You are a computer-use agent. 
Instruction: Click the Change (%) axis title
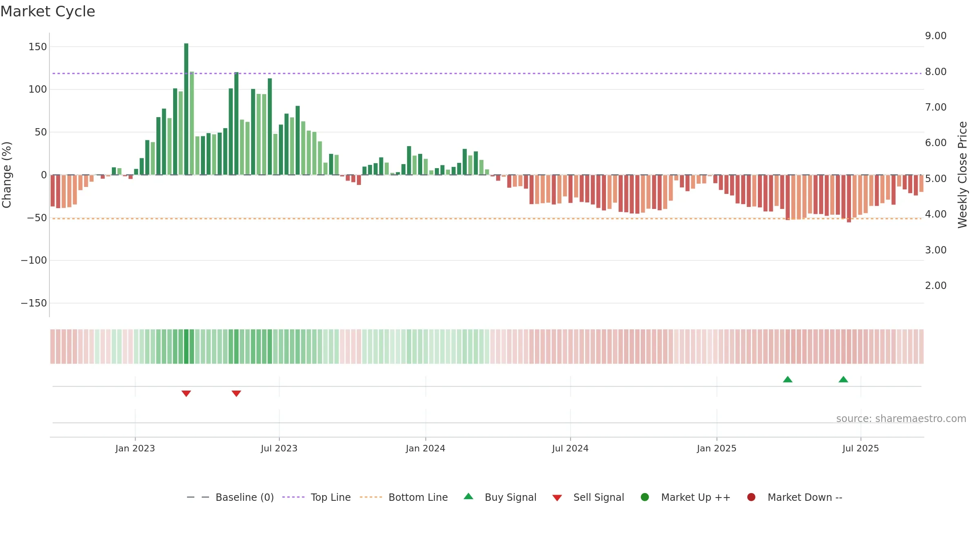[x=7, y=175]
